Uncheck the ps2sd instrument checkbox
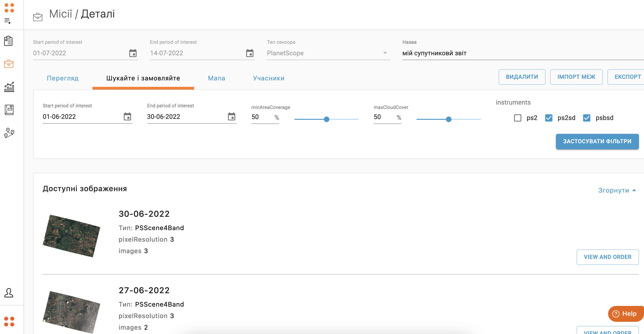644x334 pixels. [x=549, y=118]
